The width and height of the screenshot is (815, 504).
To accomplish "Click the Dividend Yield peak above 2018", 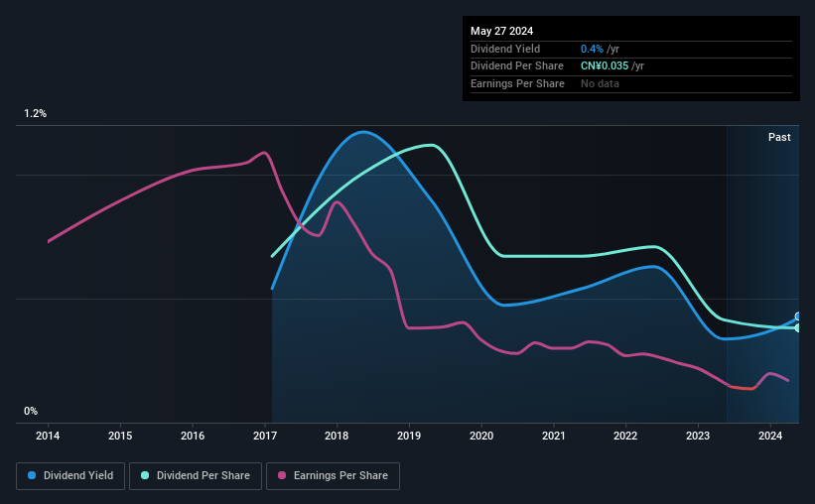I will coord(362,132).
